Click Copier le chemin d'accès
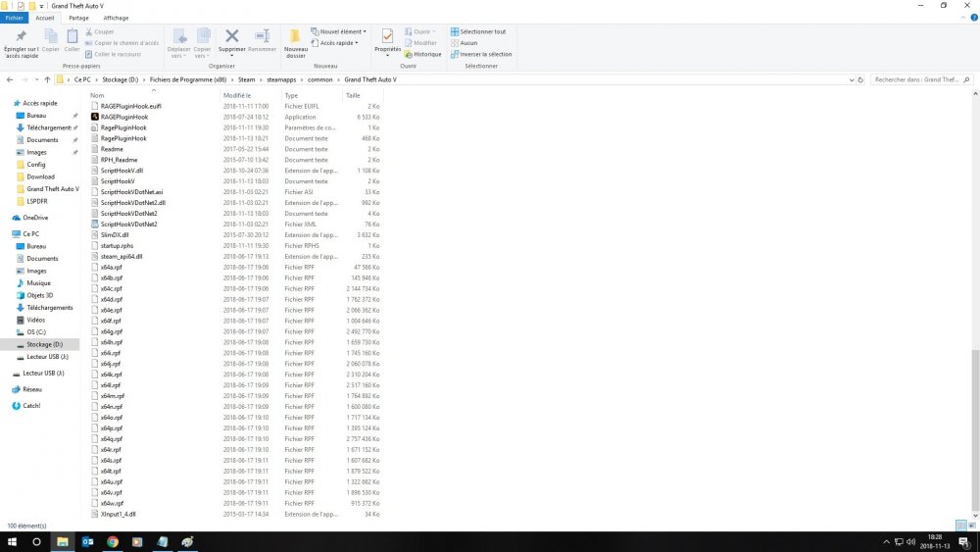Viewport: 980px width, 552px height. pyautogui.click(x=122, y=43)
